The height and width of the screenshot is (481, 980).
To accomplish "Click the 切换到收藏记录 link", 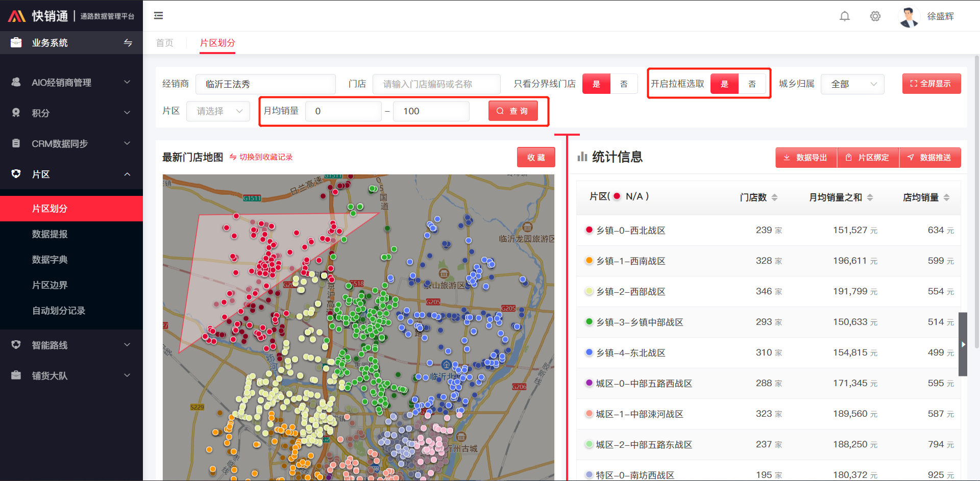I will coord(266,157).
